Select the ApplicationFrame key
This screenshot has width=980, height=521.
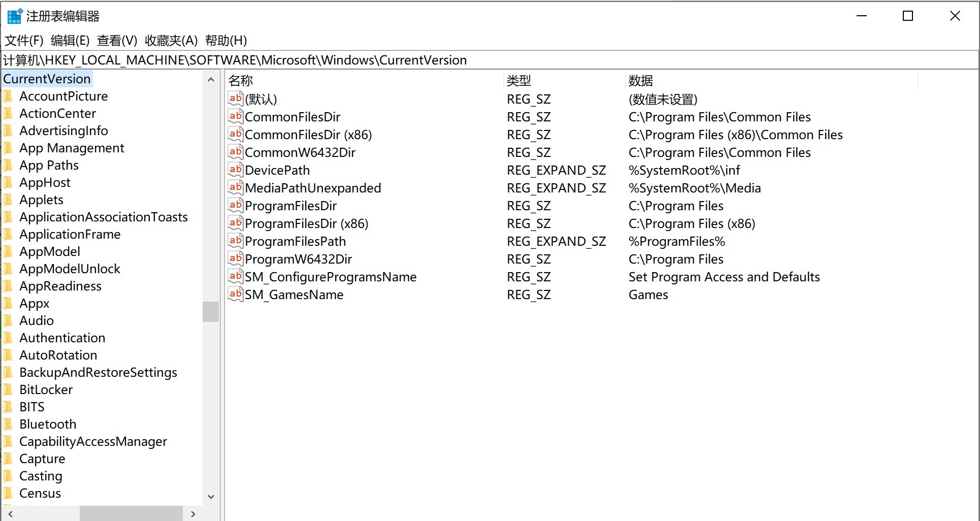(x=70, y=235)
